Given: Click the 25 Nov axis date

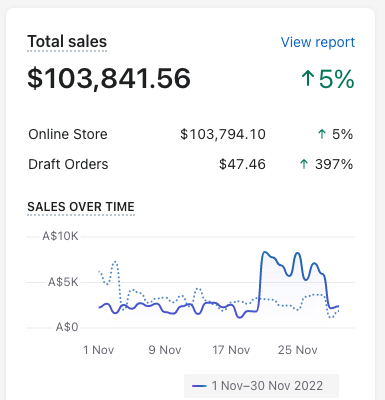Looking at the screenshot, I should tap(298, 350).
